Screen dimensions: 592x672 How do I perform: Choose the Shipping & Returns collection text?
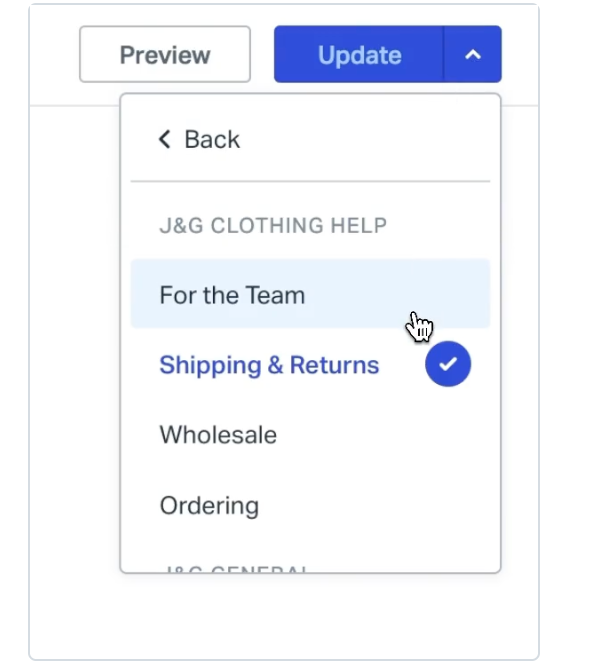[269, 365]
